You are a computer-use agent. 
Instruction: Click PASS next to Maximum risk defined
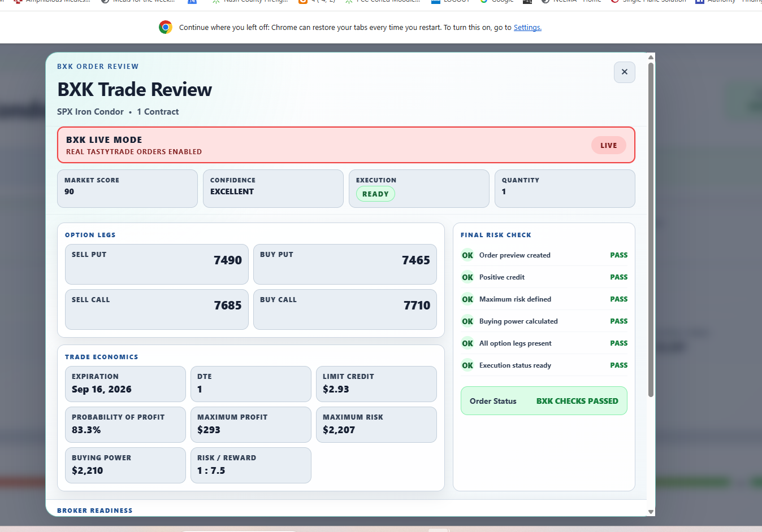pos(618,299)
